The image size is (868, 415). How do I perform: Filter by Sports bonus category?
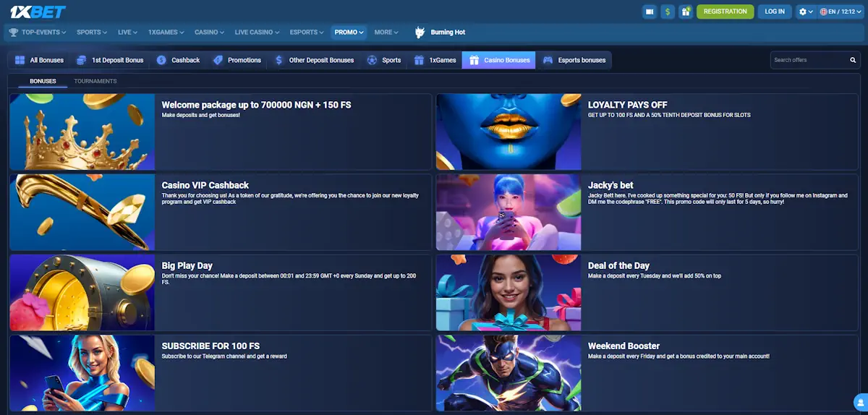click(384, 60)
